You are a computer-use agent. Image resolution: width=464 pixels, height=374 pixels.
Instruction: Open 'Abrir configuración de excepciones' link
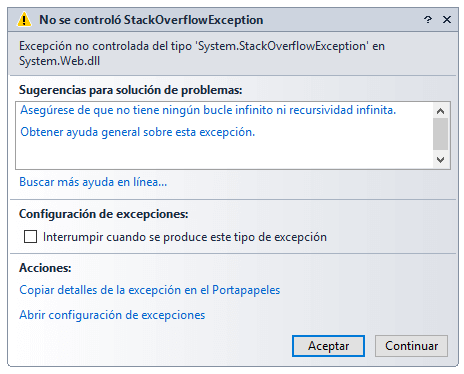click(x=112, y=315)
